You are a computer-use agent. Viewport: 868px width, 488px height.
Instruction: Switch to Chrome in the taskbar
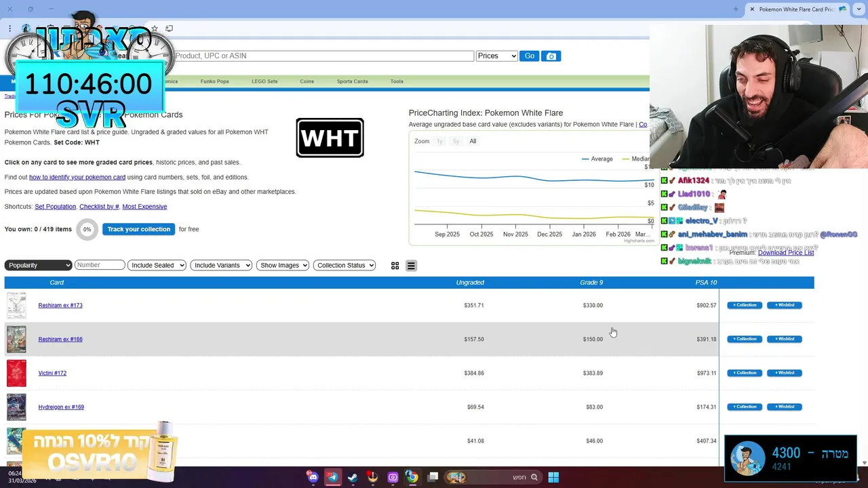pos(412,477)
